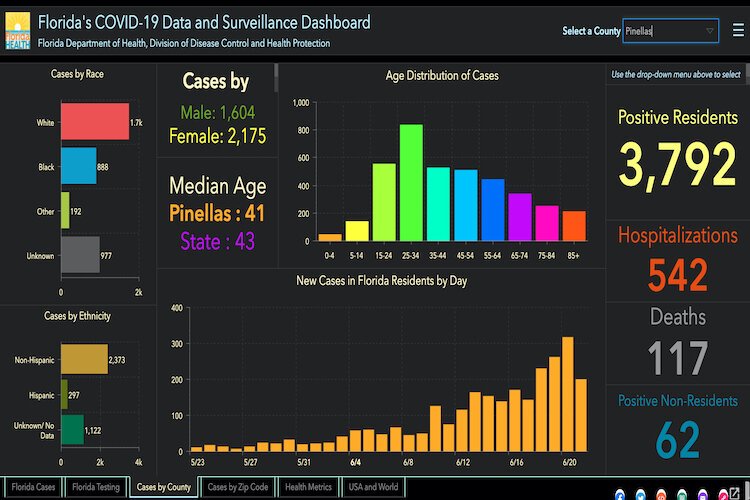This screenshot has height=500, width=750.
Task: Click the Florida Health logo
Action: point(18,31)
